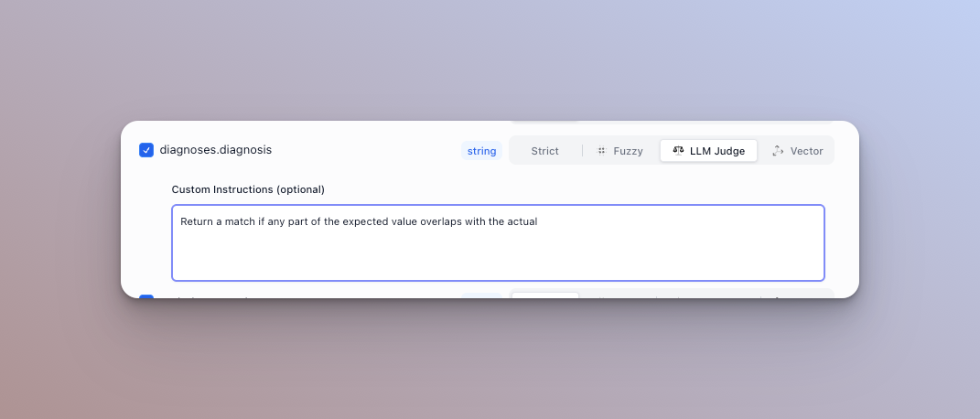This screenshot has width=980, height=419.
Task: Switch to the Fuzzy matching mode
Action: (x=628, y=151)
